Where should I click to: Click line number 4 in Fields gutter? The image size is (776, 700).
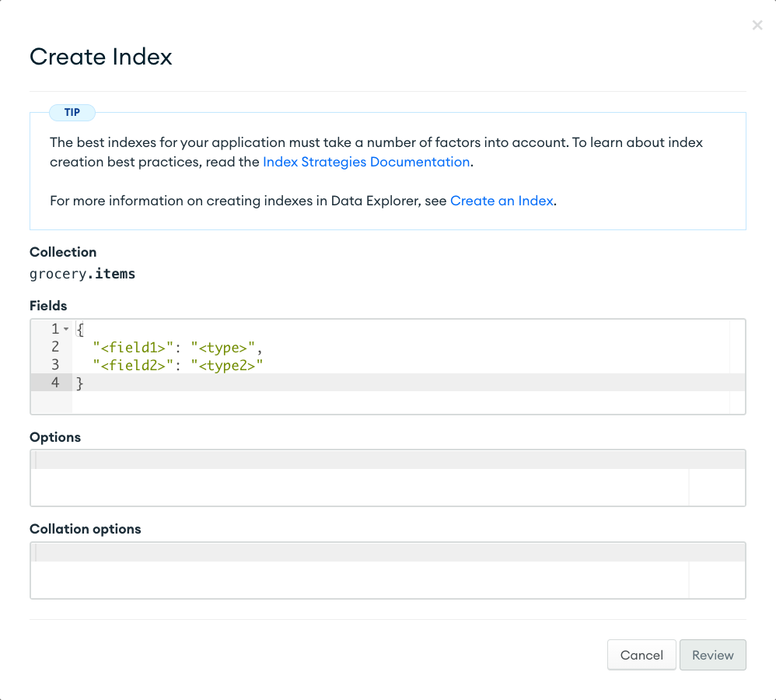click(55, 382)
